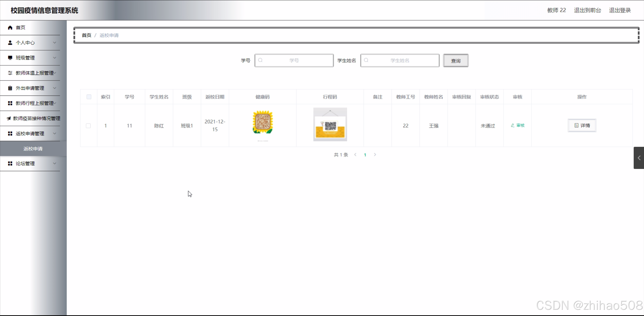The width and height of the screenshot is (644, 316).
Task: Click 退出登录 in the top bar
Action: tap(620, 10)
